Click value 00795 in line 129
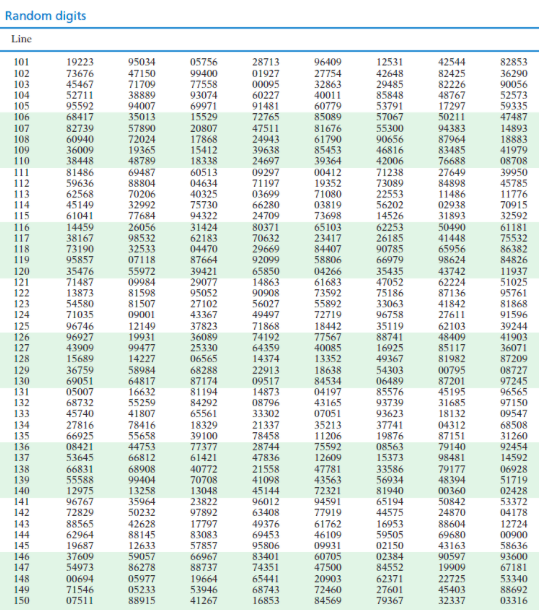Screen dimensions: 539x610 click(x=452, y=370)
